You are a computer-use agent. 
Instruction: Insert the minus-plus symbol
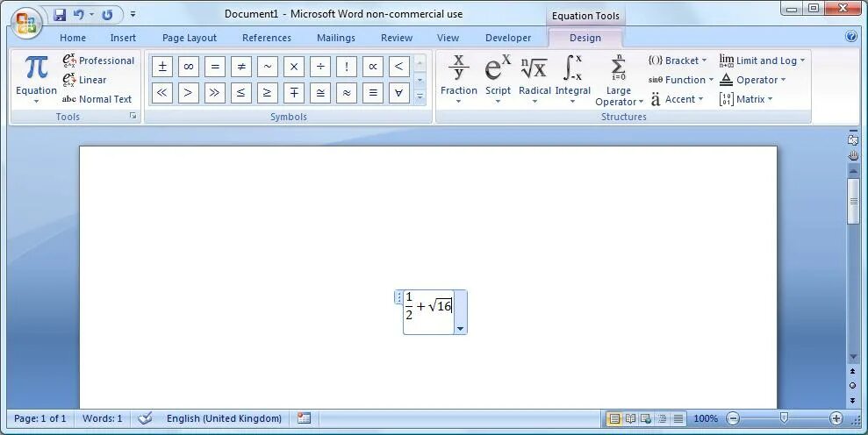(x=294, y=92)
